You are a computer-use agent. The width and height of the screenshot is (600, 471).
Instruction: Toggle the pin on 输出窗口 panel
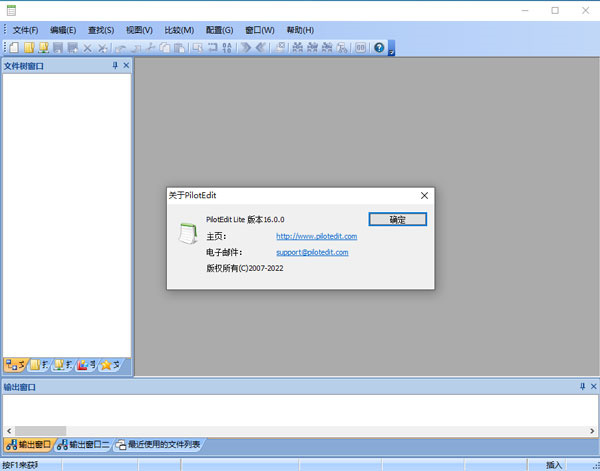pos(581,386)
